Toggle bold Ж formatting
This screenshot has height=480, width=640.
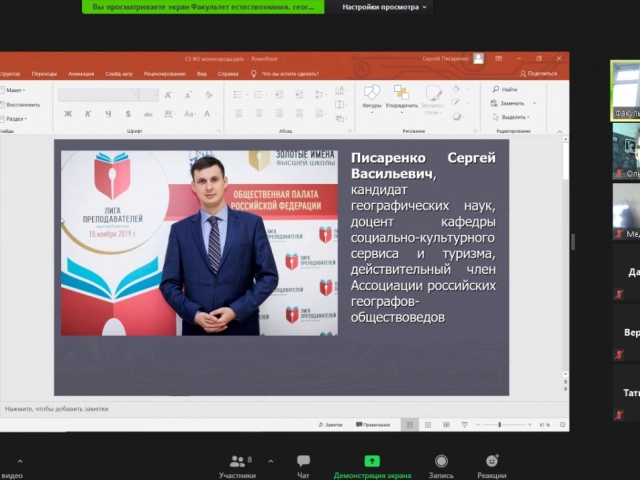[68, 114]
